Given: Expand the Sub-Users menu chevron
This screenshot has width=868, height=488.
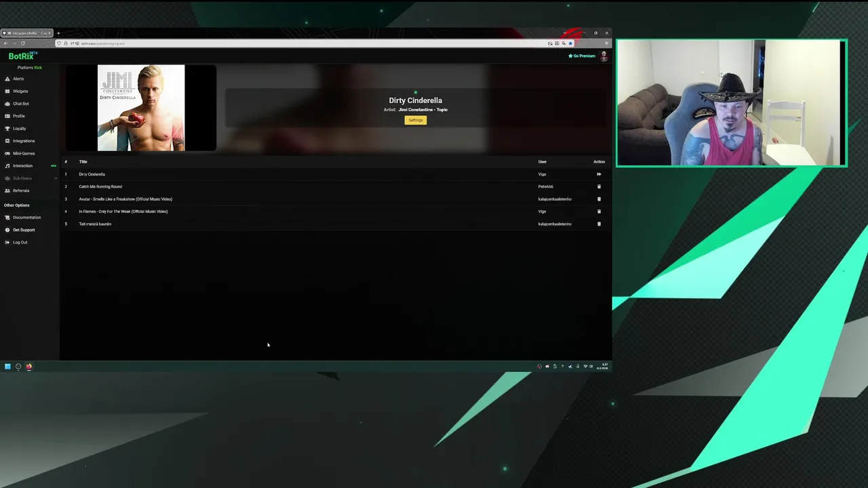Looking at the screenshot, I should [x=56, y=178].
